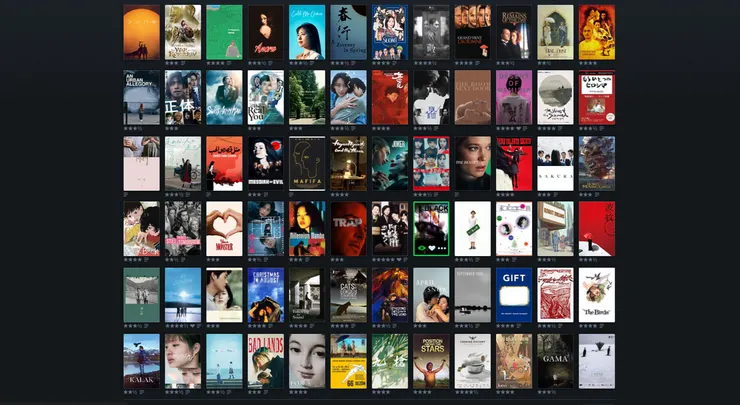Select the Call Me Chihiro poster

click(x=307, y=32)
